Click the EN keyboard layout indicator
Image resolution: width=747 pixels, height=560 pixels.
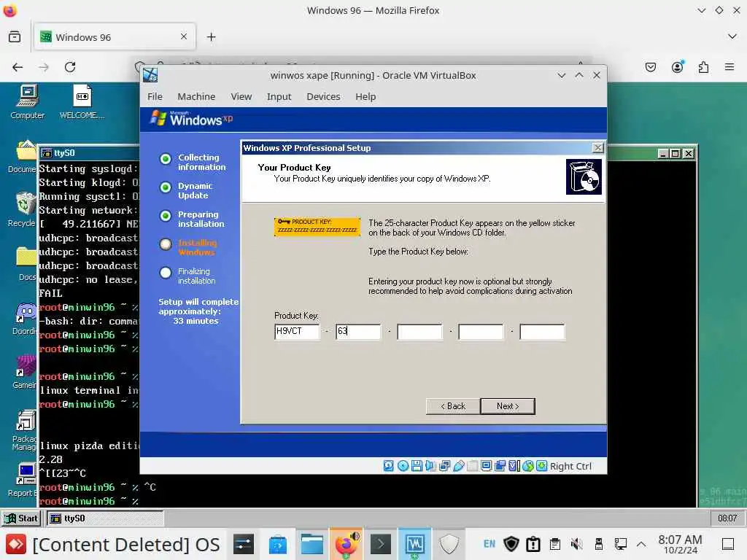tap(489, 544)
